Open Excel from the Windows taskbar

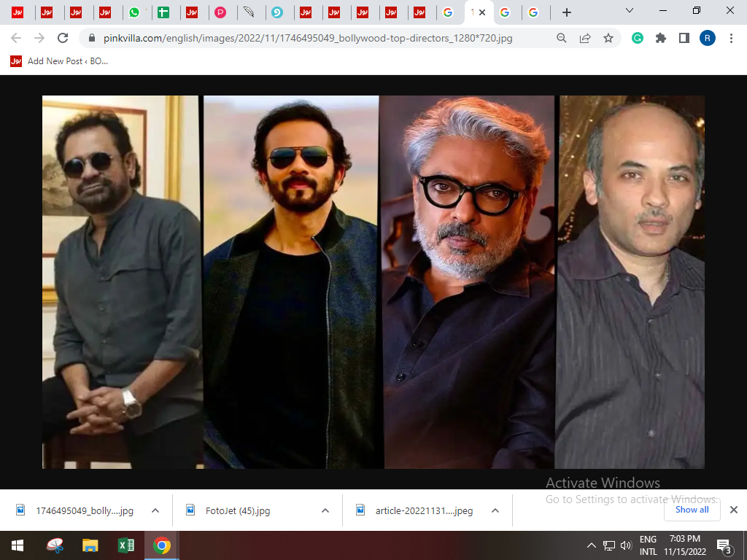click(x=126, y=545)
